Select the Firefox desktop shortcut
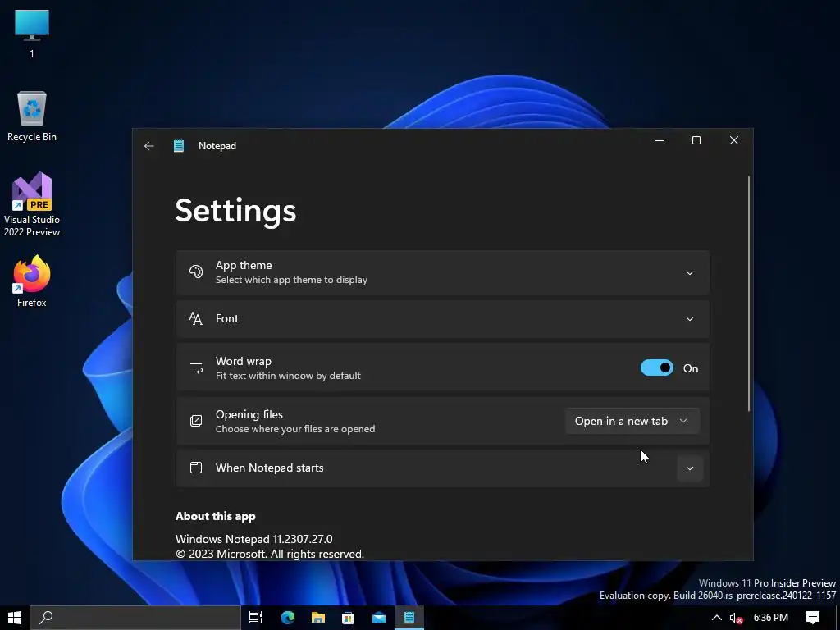The image size is (840, 630). (x=32, y=281)
